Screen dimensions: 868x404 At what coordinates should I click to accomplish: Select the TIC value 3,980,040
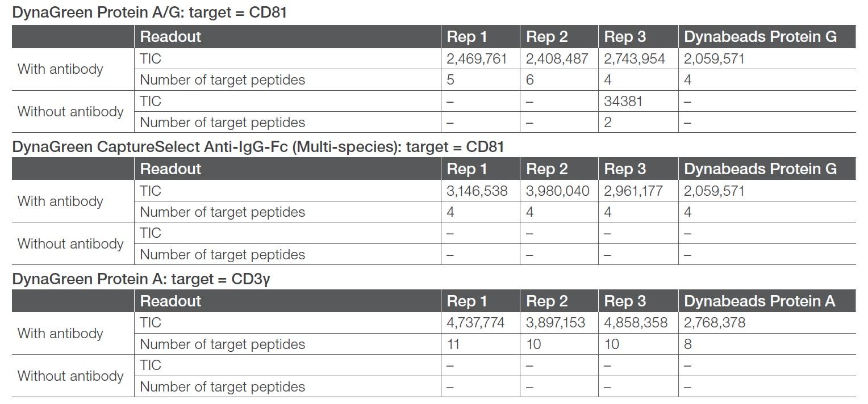(557, 191)
